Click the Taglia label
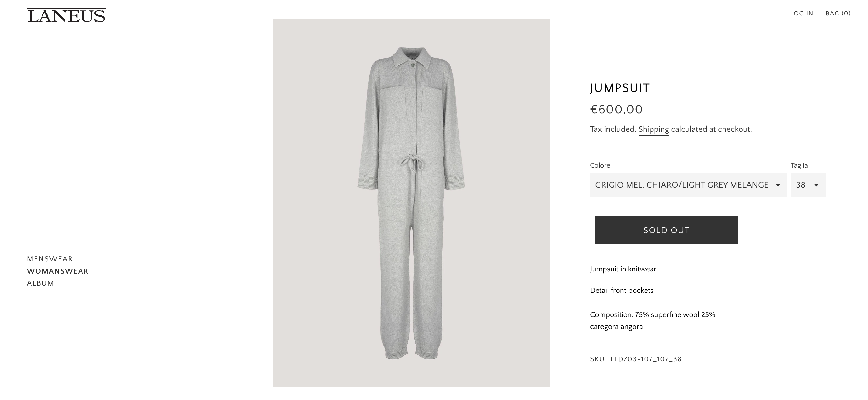The image size is (868, 400). 799,165
